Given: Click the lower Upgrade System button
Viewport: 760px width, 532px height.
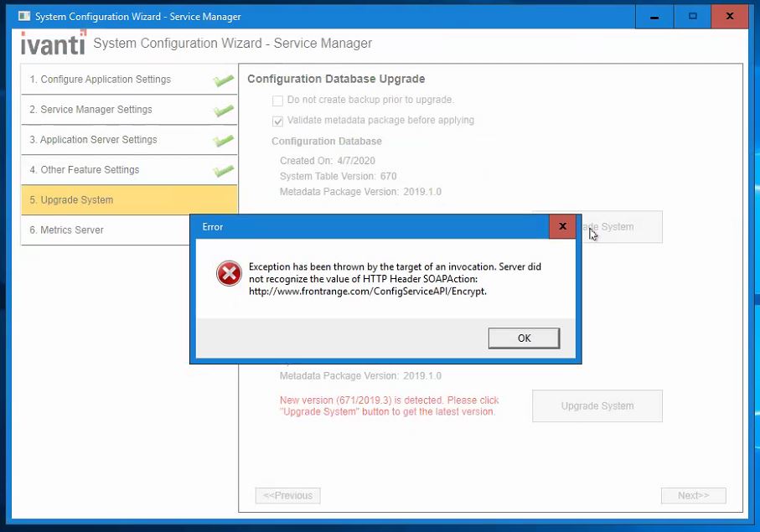Looking at the screenshot, I should click(x=597, y=406).
